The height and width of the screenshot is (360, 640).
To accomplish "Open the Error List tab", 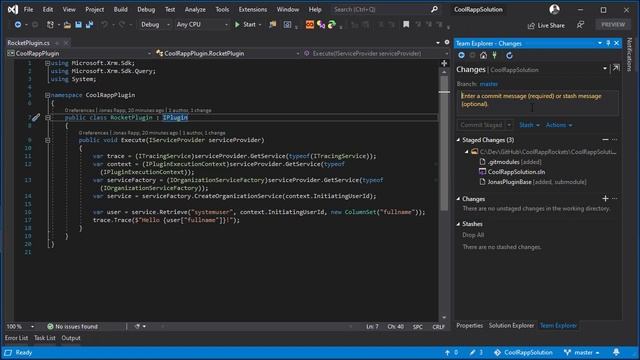I will tap(16, 338).
